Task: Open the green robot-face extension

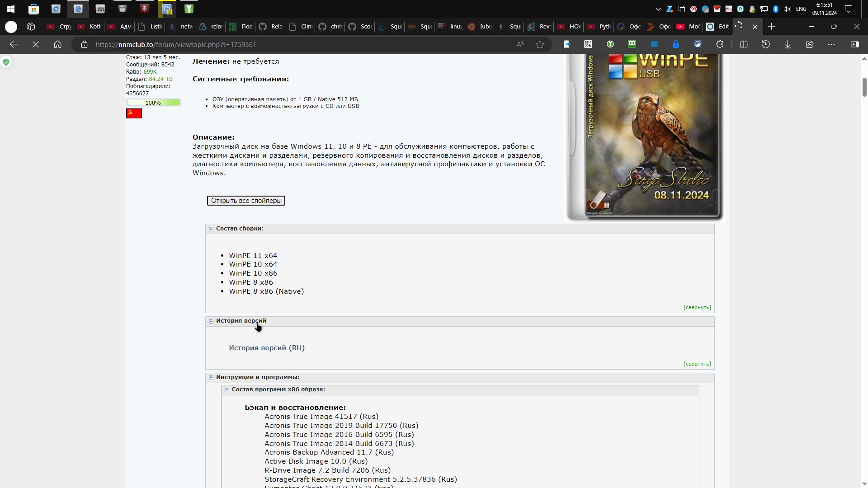Action: click(x=632, y=44)
